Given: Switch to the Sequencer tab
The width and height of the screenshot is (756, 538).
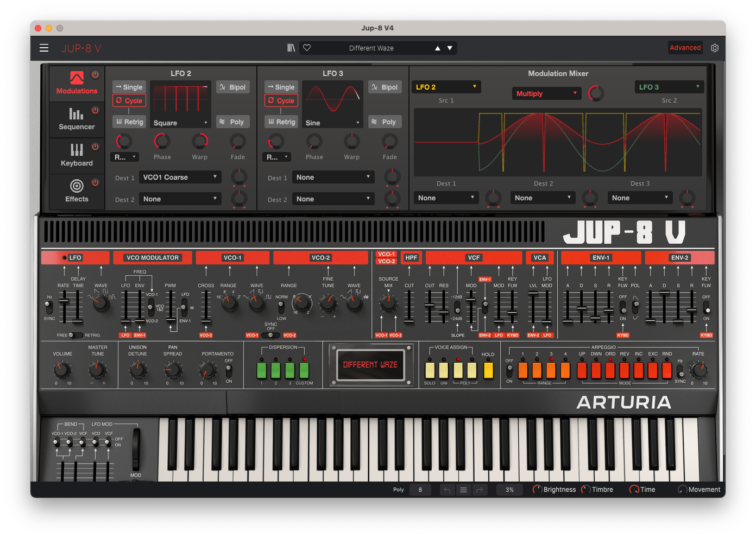Looking at the screenshot, I should click(77, 119).
